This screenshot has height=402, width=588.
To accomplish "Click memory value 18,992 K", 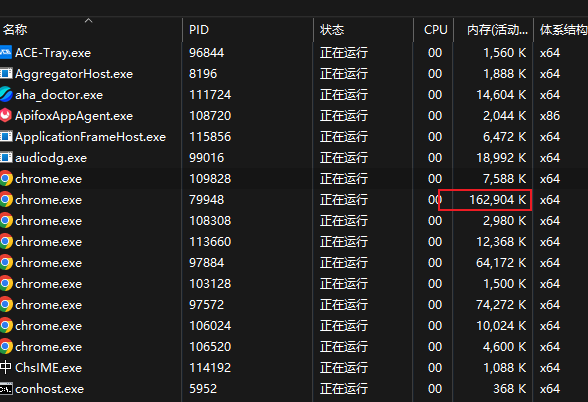I will point(501,158).
